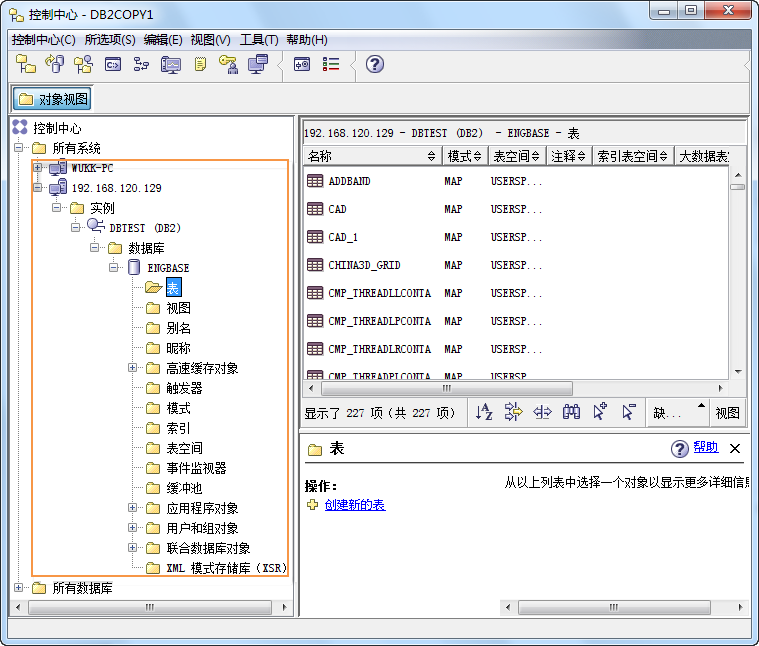The height and width of the screenshot is (646, 759).
Task: Click the binoculars find icon
Action: 572,411
